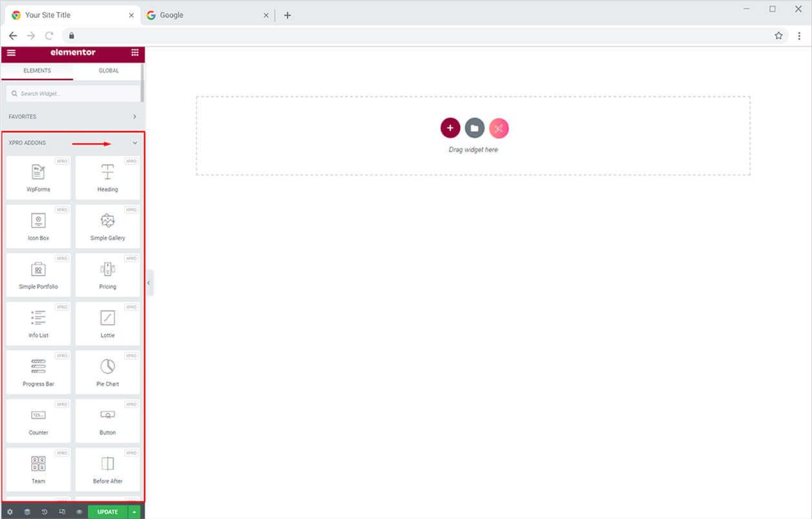Open Chrome three-dot menu

click(799, 36)
